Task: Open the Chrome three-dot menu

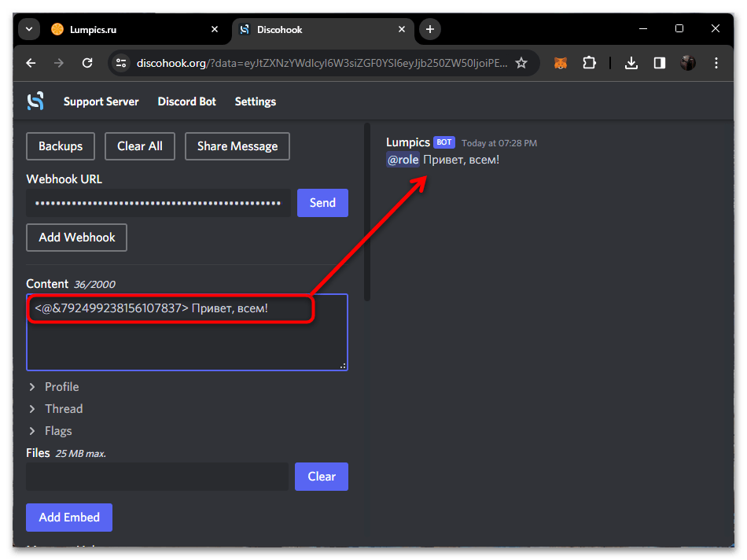Action: coord(716,63)
